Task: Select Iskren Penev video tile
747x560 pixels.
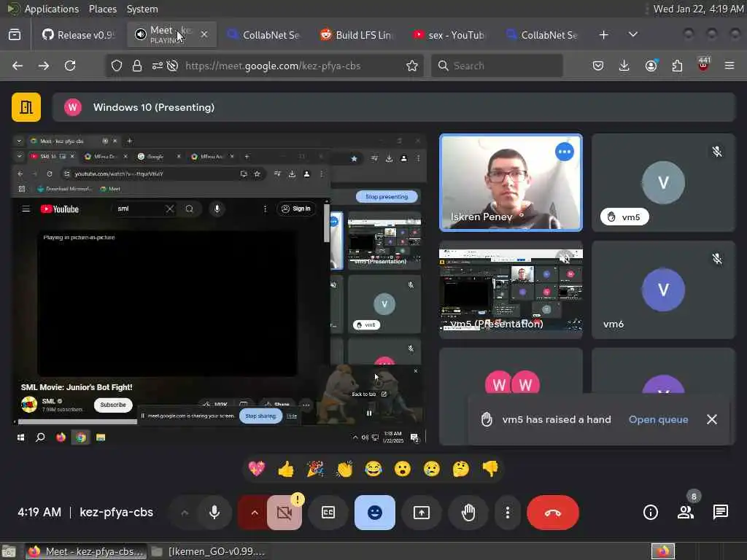Action: coord(511,182)
